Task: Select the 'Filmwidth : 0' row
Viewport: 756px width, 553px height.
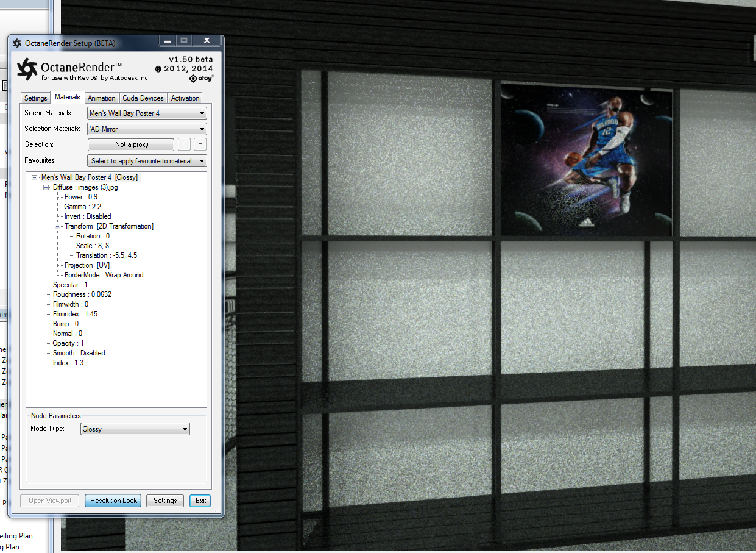Action: 71,304
